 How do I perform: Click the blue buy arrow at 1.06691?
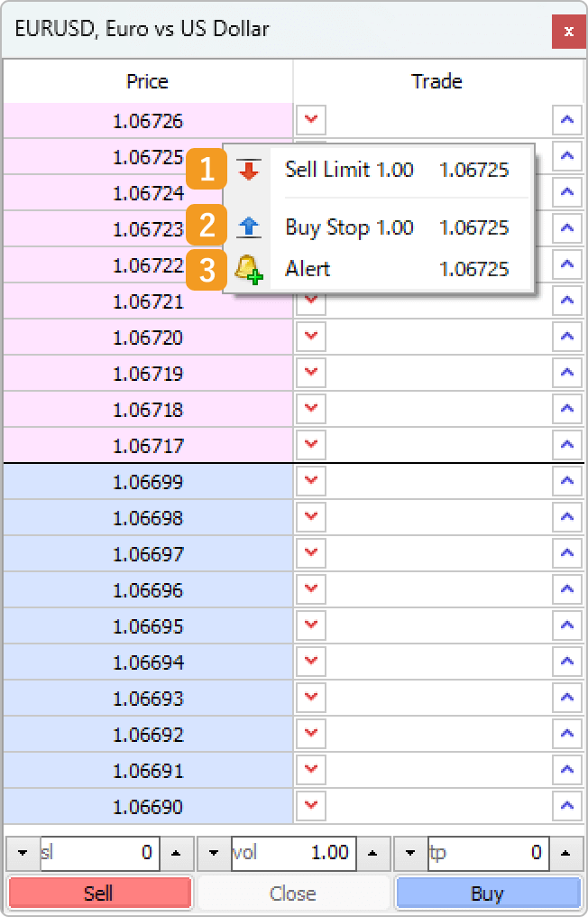tap(567, 770)
